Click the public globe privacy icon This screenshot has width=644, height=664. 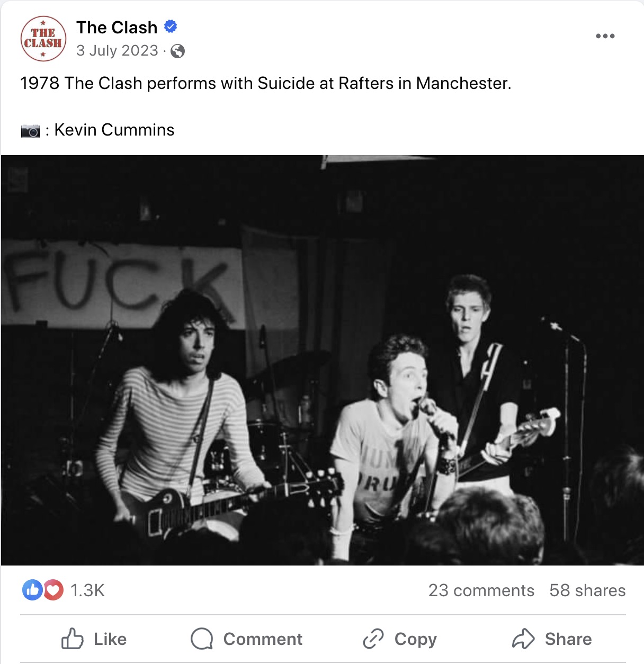(178, 51)
